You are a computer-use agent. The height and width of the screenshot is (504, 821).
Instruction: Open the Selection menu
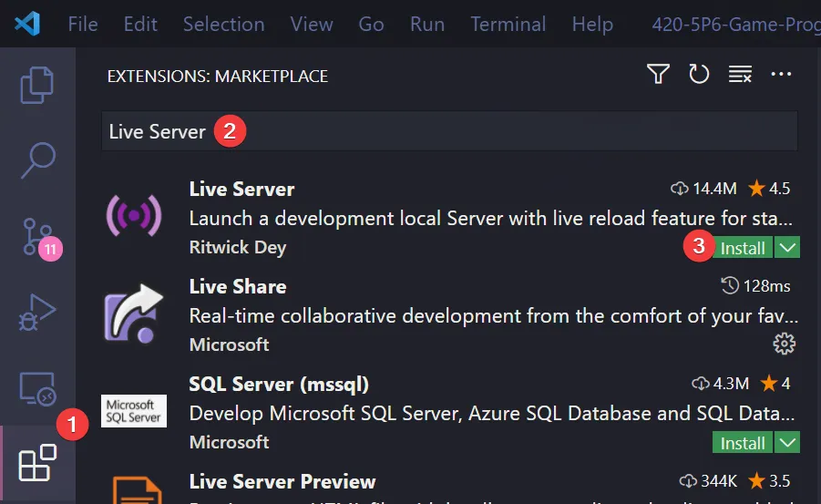point(223,24)
